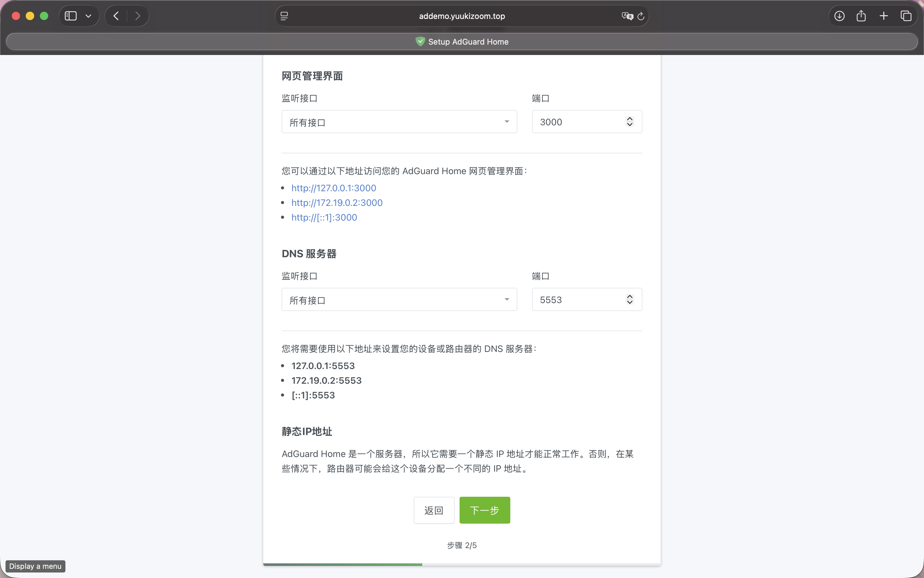Show downloads via the download icon
This screenshot has width=924, height=578.
coord(839,16)
